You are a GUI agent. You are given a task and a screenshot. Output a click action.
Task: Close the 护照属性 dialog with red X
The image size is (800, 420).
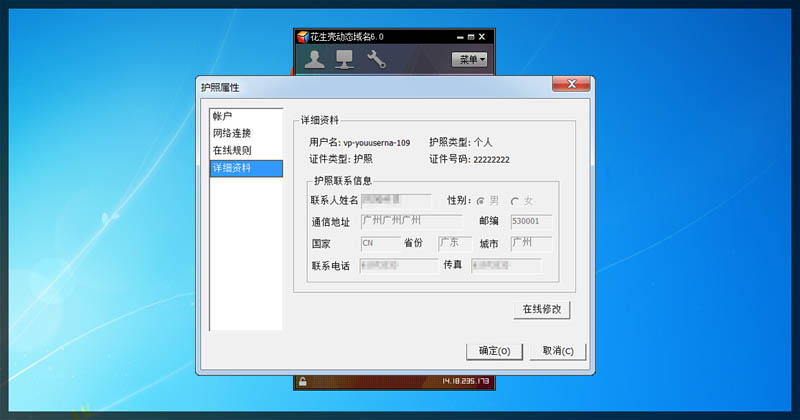coord(571,84)
